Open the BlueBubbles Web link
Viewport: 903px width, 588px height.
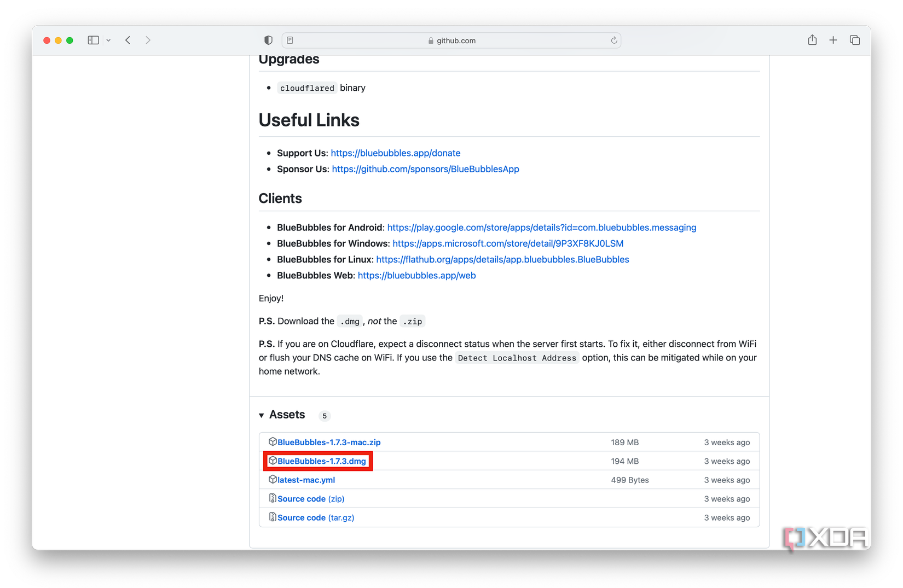click(x=416, y=276)
